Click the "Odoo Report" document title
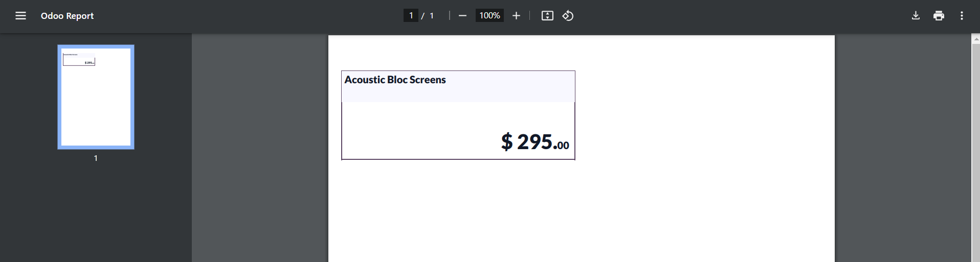The width and height of the screenshot is (980, 262). point(67,16)
